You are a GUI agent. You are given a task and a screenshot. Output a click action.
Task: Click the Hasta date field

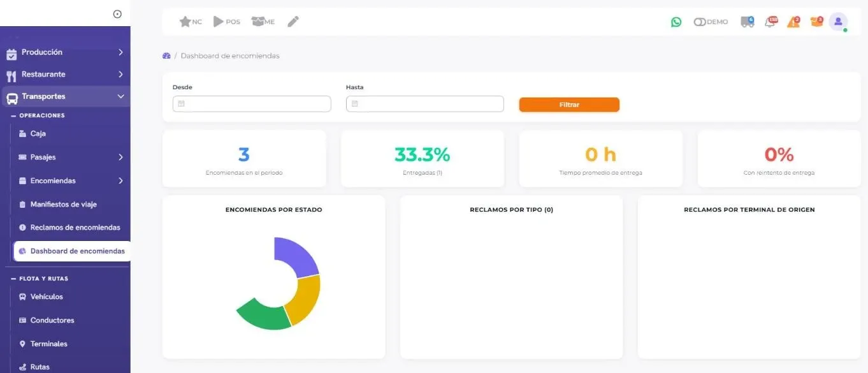click(425, 104)
